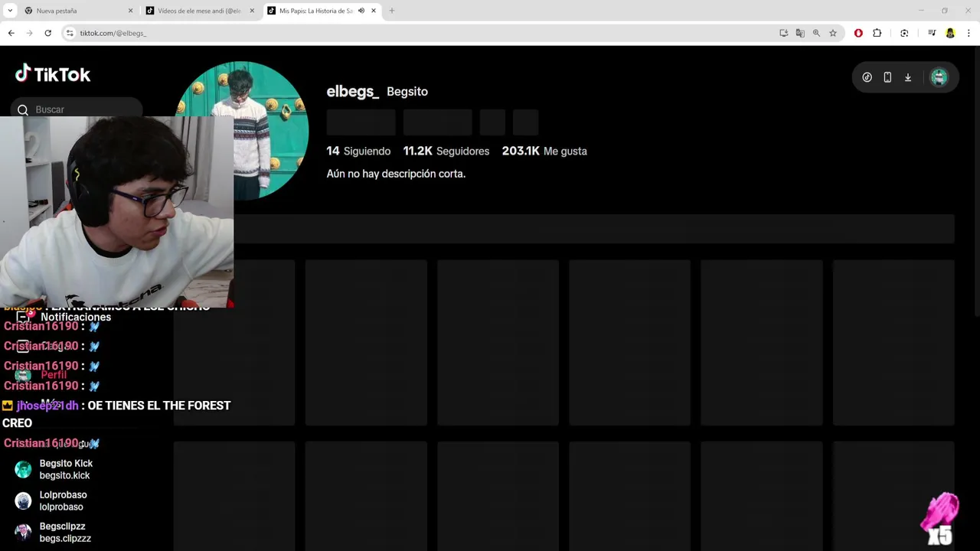Open the Chrome three-dot menu
Image resolution: width=980 pixels, height=551 pixels.
pos(969,33)
